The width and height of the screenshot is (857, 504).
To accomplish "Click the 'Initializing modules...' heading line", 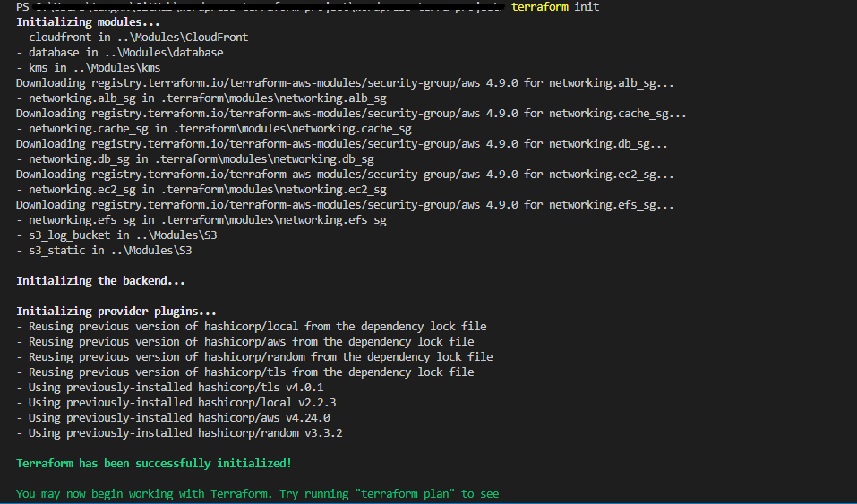I will (x=89, y=22).
